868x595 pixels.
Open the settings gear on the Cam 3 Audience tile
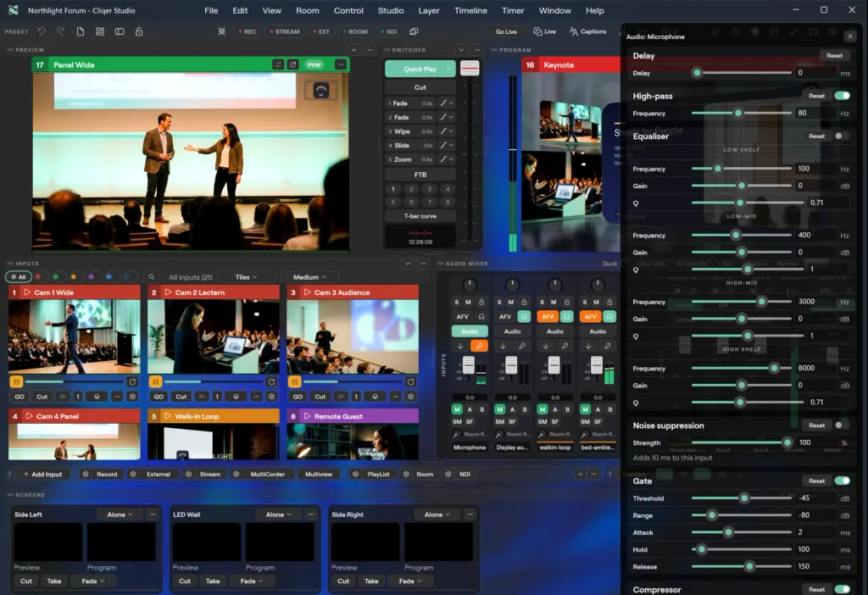[411, 397]
